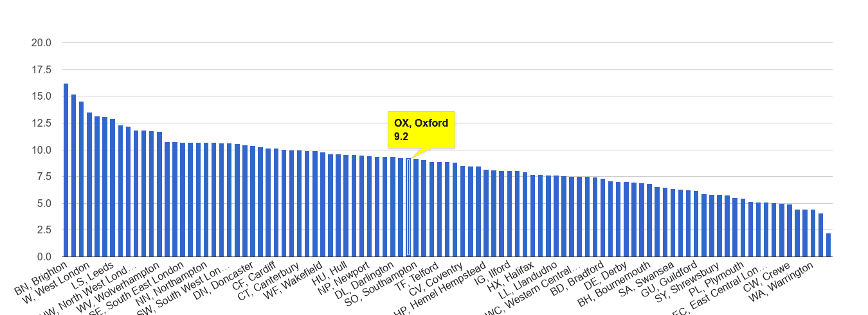This screenshot has width=868, height=315.
Task: Click the 10.0 y-axis label
Action: point(41,150)
